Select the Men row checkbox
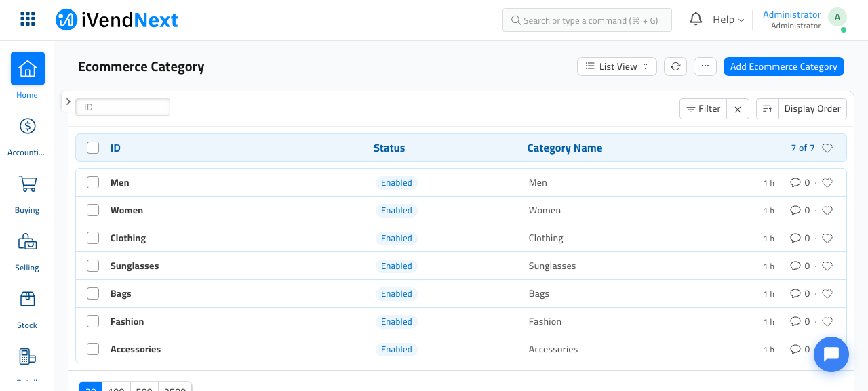 (x=93, y=182)
